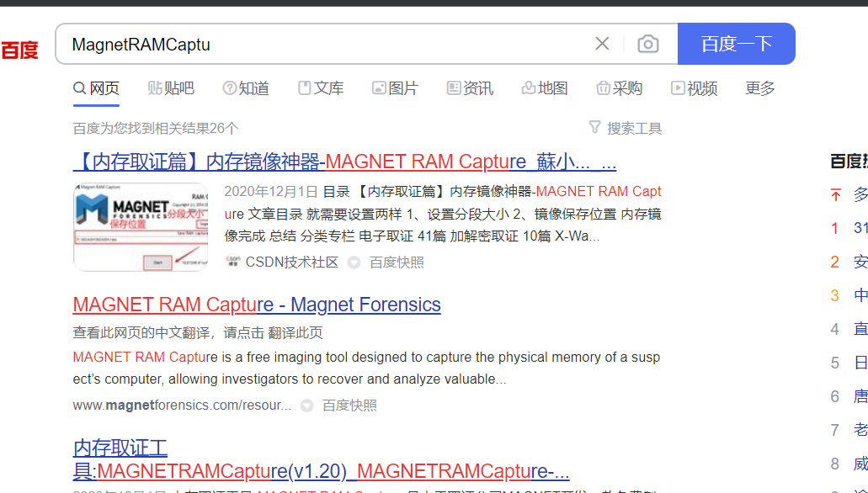This screenshot has height=493, width=868.
Task: Click the MAGNET RAM Capture result thumbnail
Action: pos(141,227)
